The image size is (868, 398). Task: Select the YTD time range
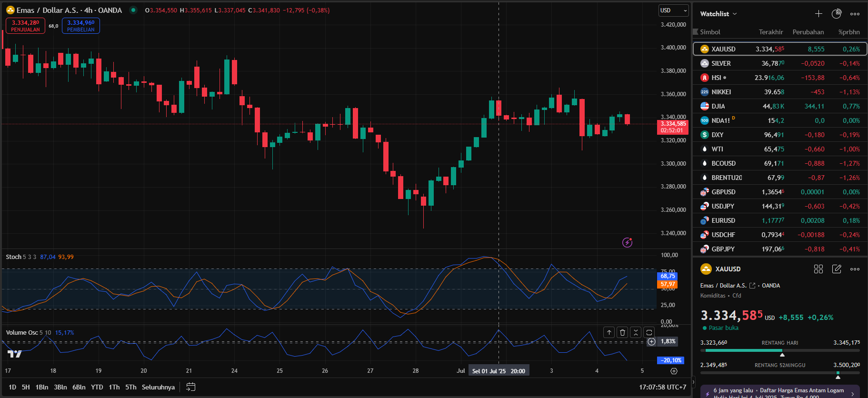97,387
